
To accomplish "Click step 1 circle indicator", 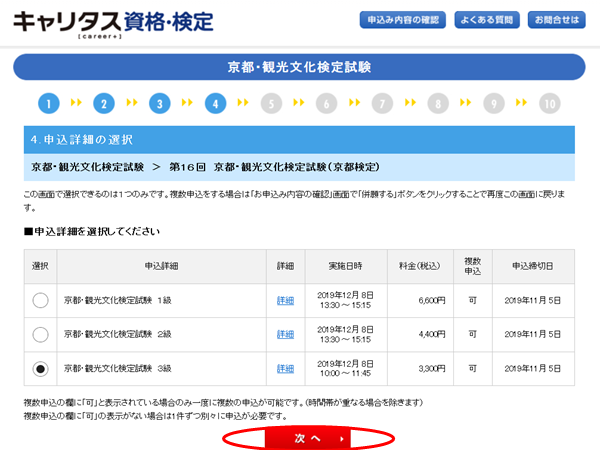I will click(x=49, y=103).
